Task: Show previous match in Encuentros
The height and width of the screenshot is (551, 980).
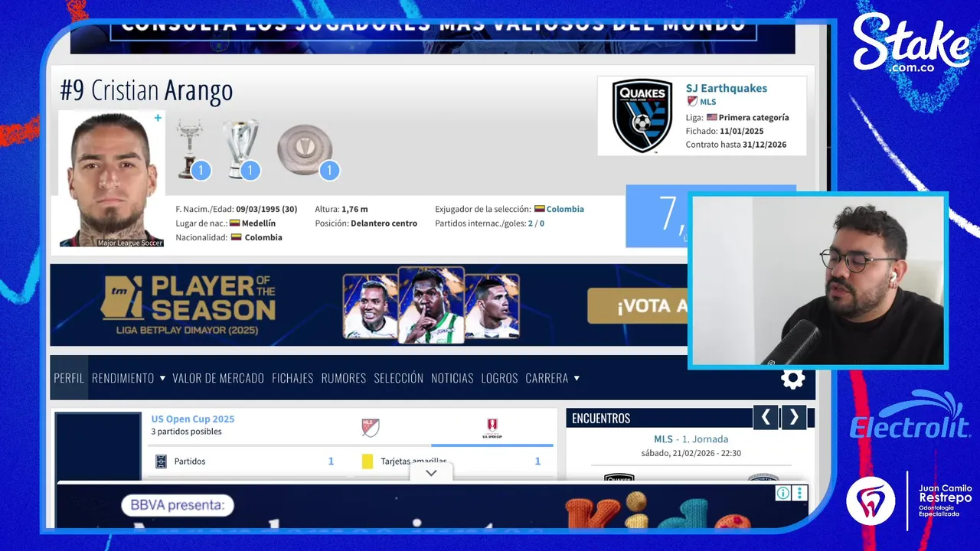Action: pyautogui.click(x=766, y=417)
